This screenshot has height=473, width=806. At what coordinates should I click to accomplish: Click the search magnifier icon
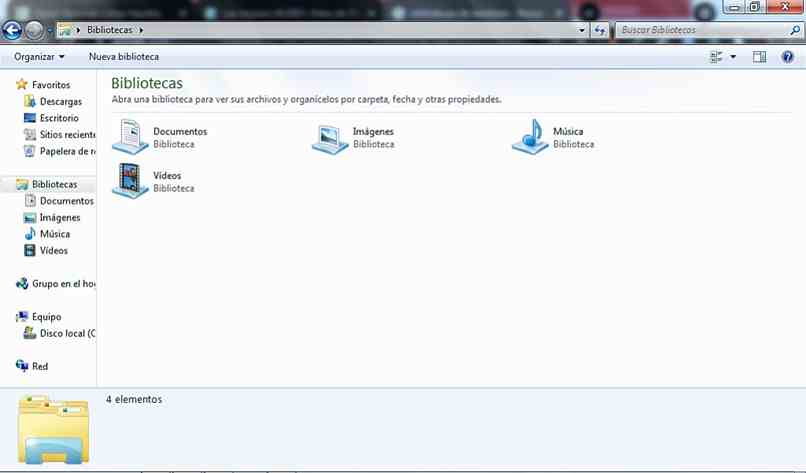click(x=794, y=30)
